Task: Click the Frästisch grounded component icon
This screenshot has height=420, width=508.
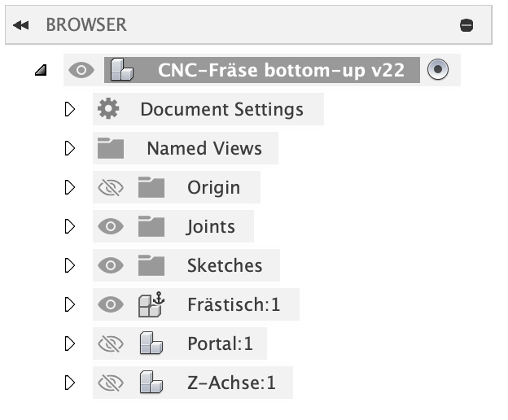Action: pyautogui.click(x=151, y=304)
